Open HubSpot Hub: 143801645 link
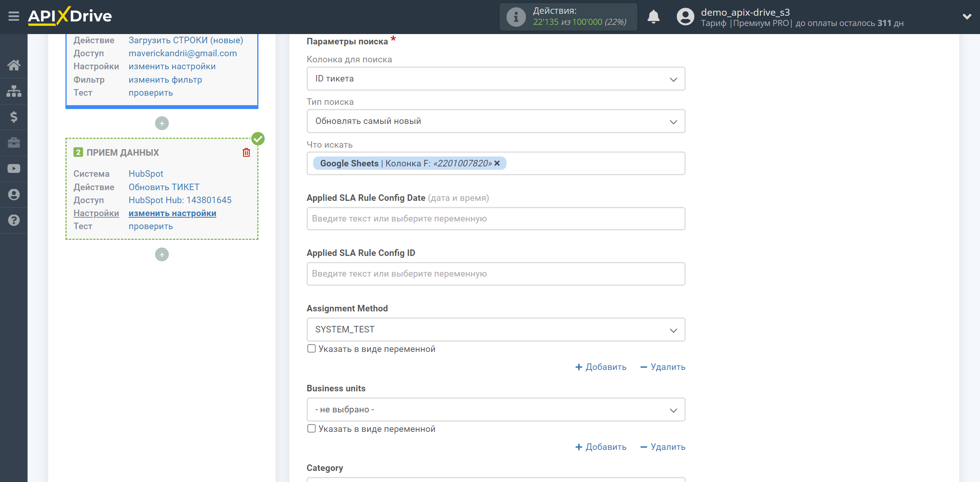 pos(180,200)
